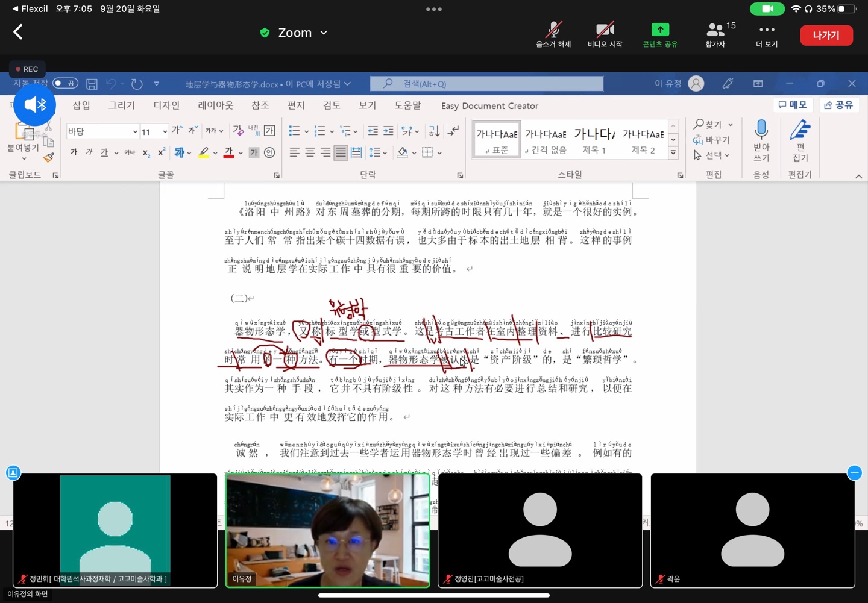The width and height of the screenshot is (868, 603).
Task: Expand the Zoom meeting title chevron
Action: [324, 33]
